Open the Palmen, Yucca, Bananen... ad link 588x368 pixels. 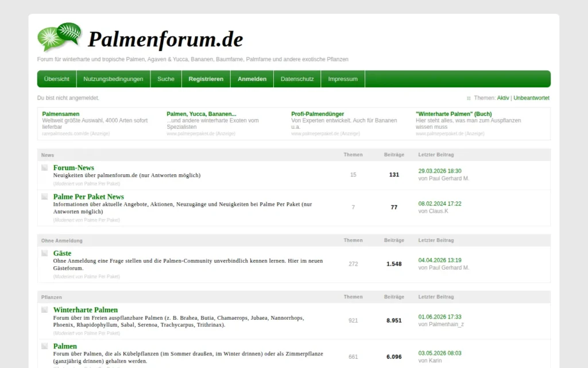pos(202,114)
